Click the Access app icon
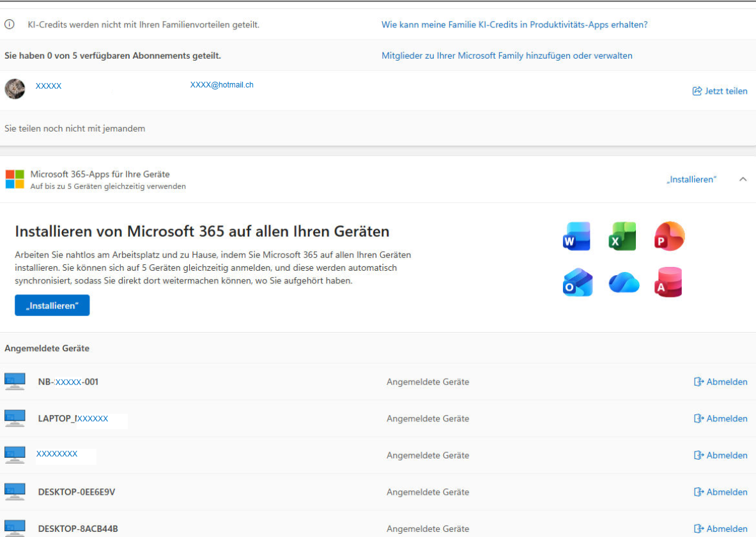This screenshot has height=537, width=756. click(x=668, y=282)
